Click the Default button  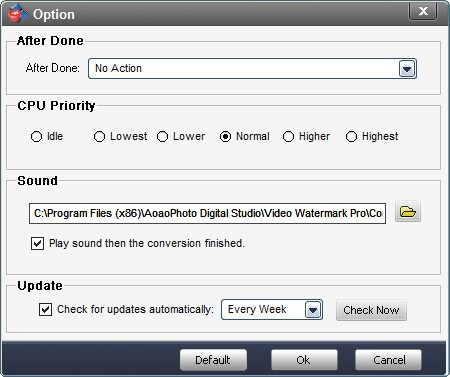coord(213,360)
